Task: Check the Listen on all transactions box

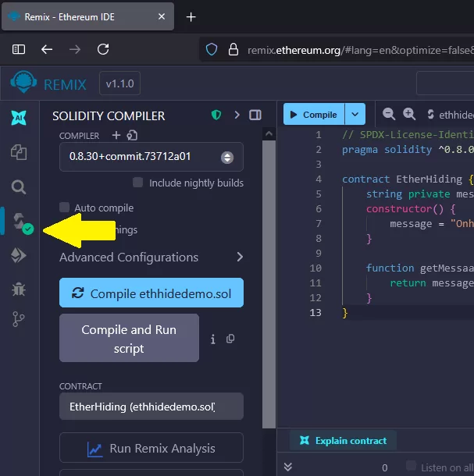Action: pyautogui.click(x=411, y=467)
